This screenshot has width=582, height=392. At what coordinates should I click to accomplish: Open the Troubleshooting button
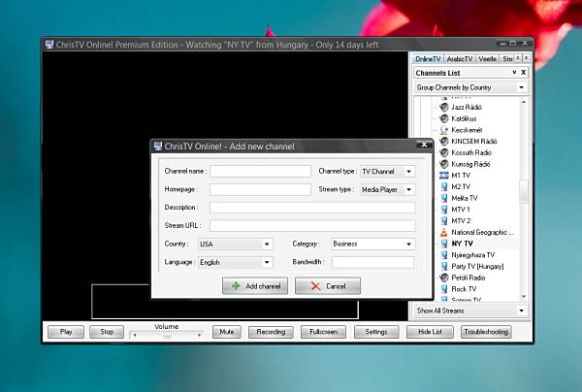[486, 332]
